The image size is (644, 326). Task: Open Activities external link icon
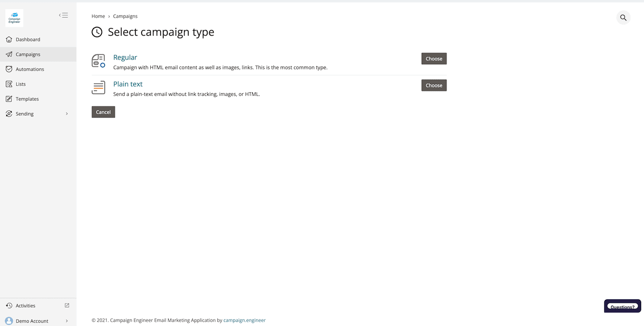67,306
